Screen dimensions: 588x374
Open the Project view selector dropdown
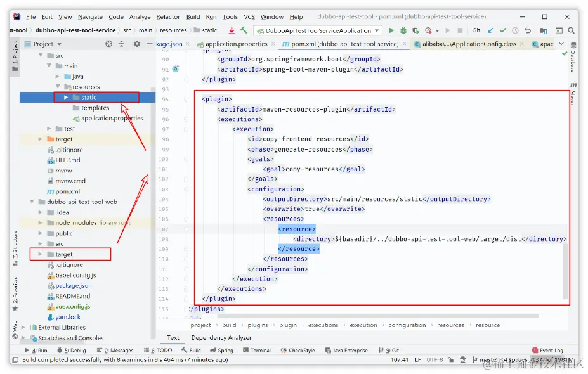tap(42, 44)
